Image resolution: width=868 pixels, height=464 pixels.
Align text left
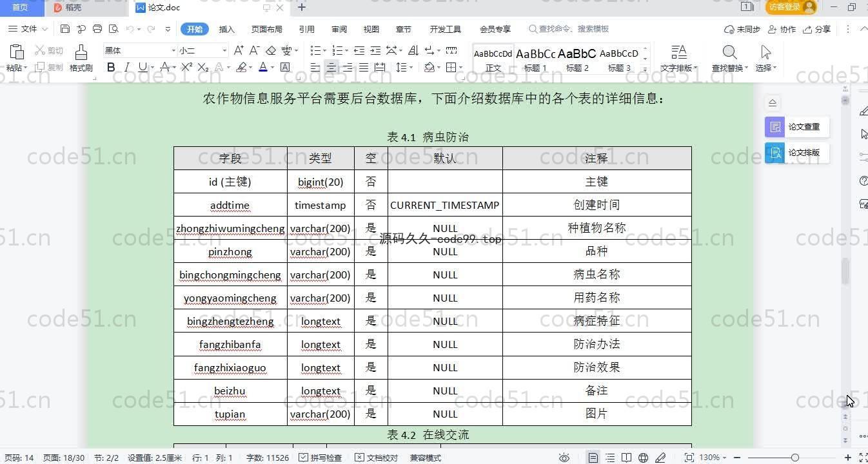click(315, 67)
